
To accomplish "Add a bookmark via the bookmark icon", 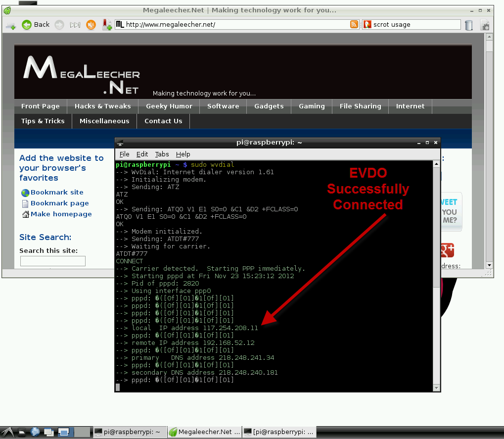I will pyautogui.click(x=107, y=25).
